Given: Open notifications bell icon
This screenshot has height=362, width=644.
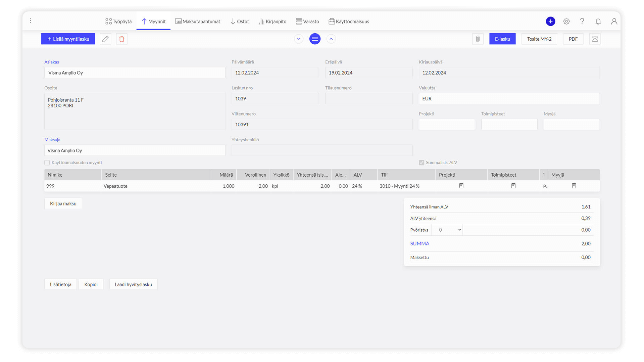Looking at the screenshot, I should 598,21.
